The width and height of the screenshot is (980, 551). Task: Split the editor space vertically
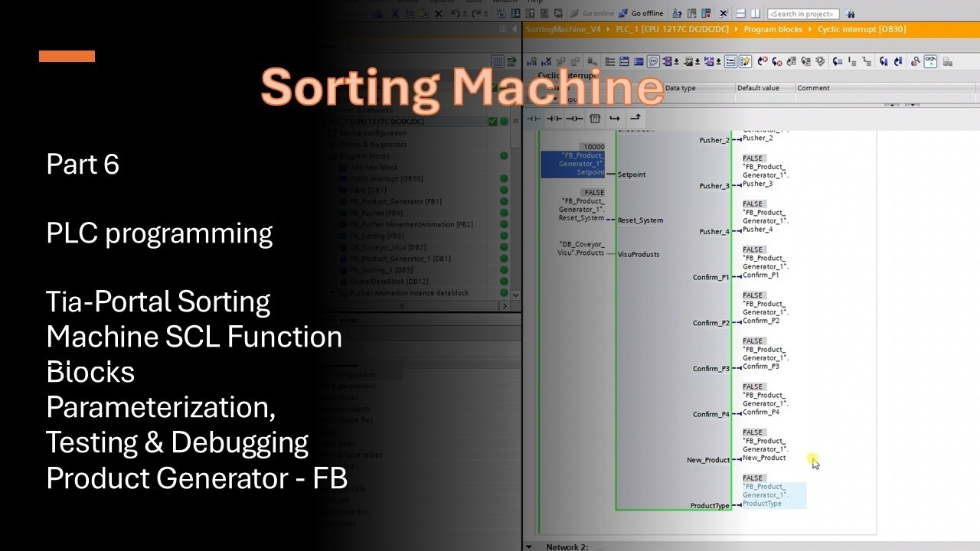(755, 13)
